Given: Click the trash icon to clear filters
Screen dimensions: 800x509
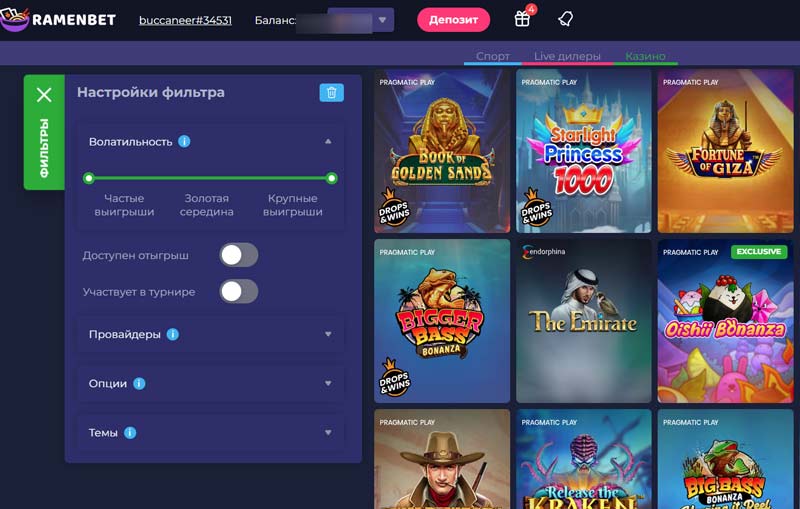Looking at the screenshot, I should click(x=331, y=92).
